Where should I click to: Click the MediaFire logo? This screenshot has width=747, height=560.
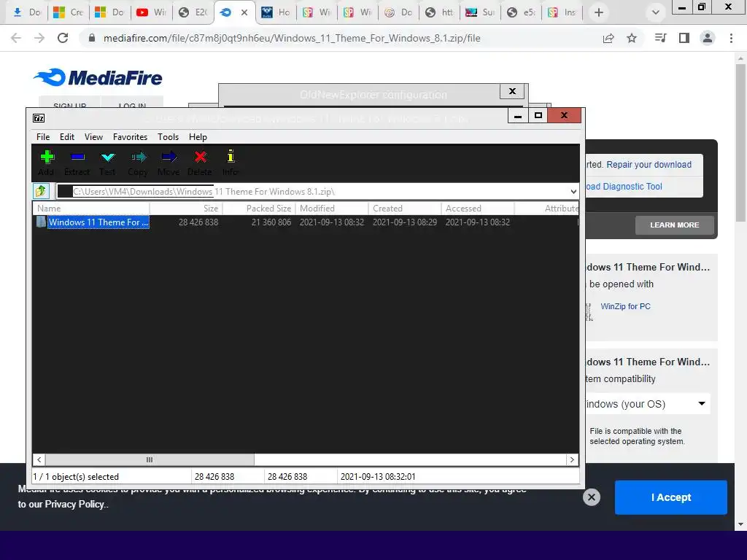click(98, 77)
